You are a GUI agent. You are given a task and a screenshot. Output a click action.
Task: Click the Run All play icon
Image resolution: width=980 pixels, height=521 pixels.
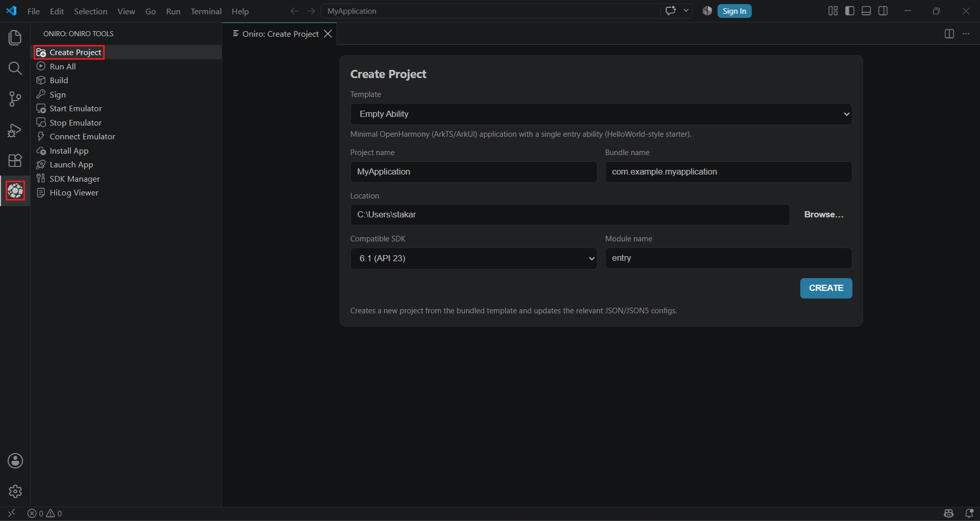[x=41, y=66]
